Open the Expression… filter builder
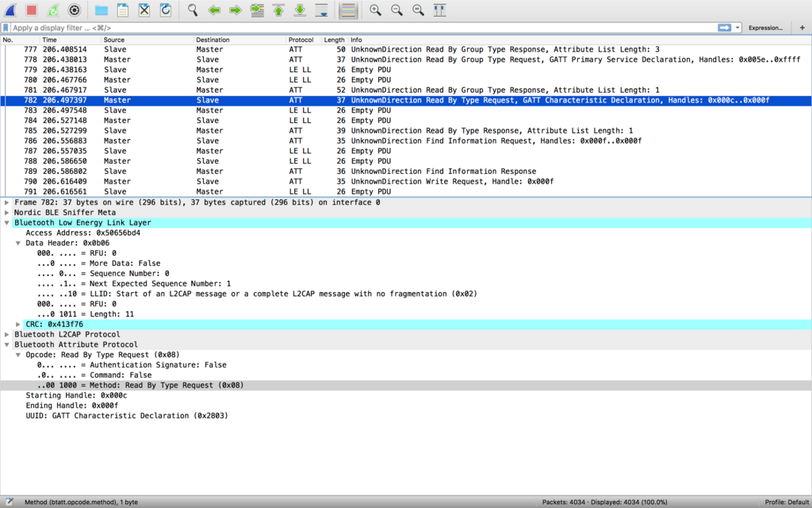Viewport: 812px width, 508px height. (x=765, y=28)
